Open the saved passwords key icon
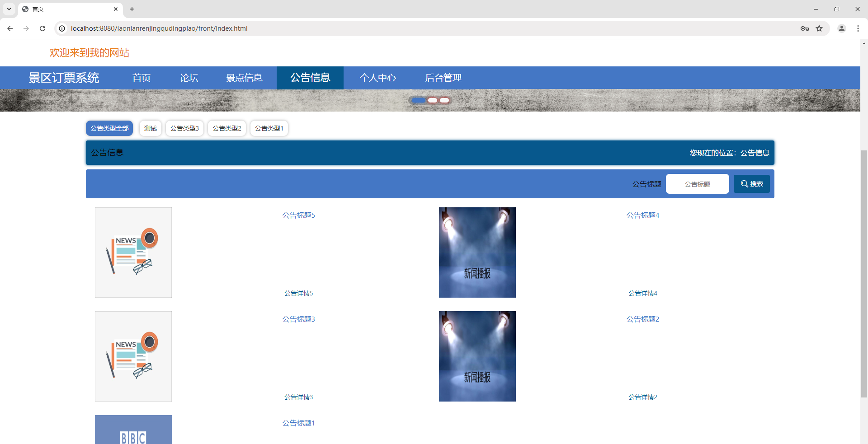The width and height of the screenshot is (868, 444). tap(805, 28)
